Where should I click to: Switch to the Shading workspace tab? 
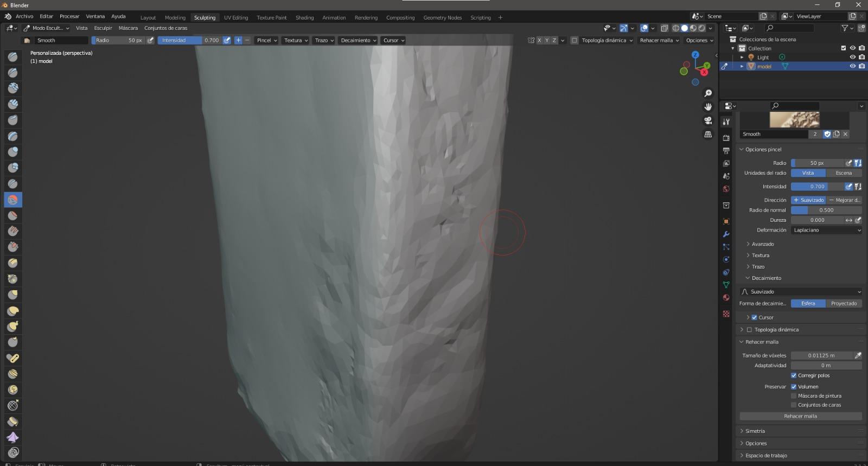coord(304,17)
